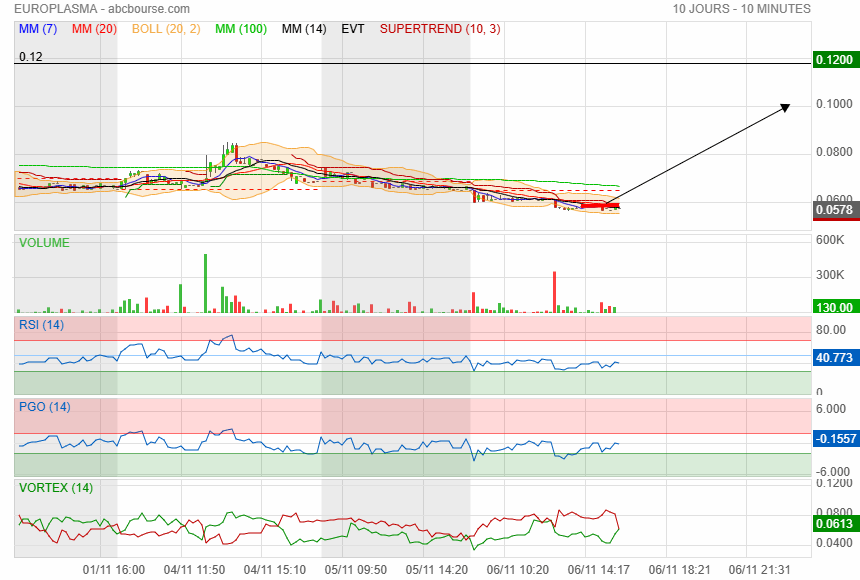Click the 05/11 14:20 time label
This screenshot has height=580, width=860.
(x=437, y=570)
